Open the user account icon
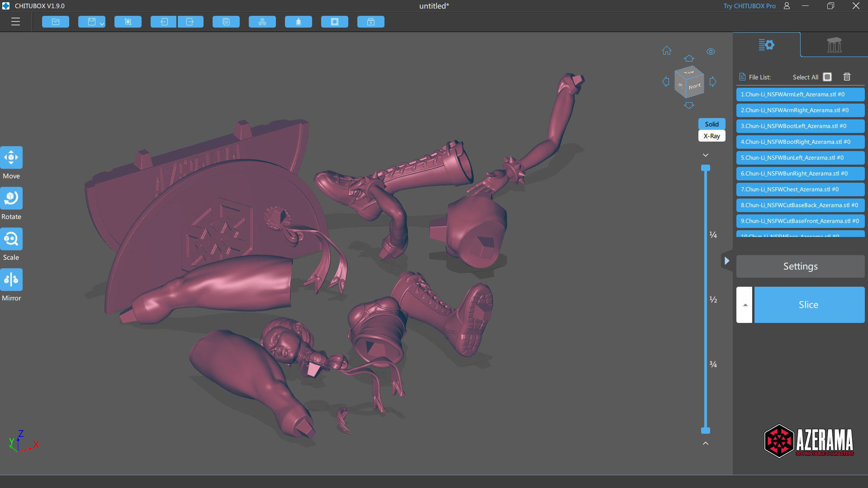868x488 pixels. [x=787, y=6]
